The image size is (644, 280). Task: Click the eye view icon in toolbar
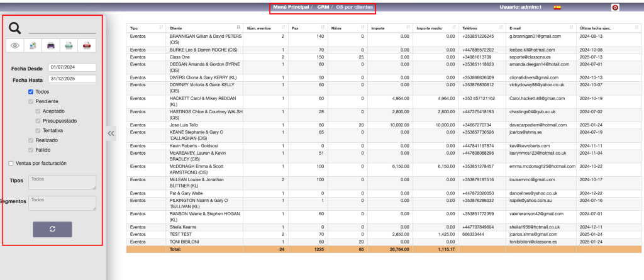(x=15, y=45)
